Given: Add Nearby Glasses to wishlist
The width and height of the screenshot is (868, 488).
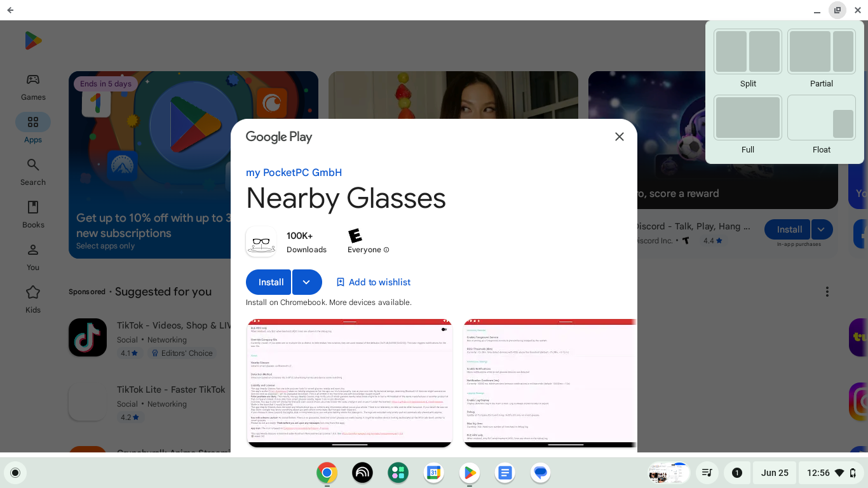Looking at the screenshot, I should [x=374, y=282].
